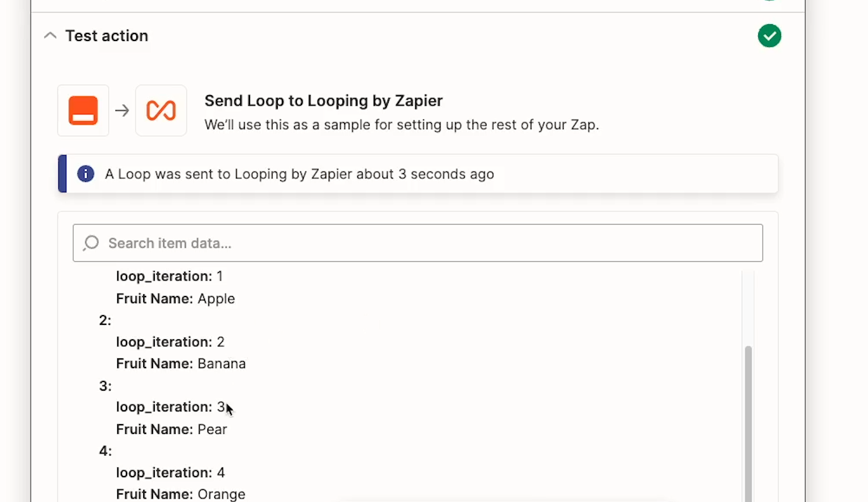Image resolution: width=868 pixels, height=502 pixels.
Task: Click the Looping by Zapier infinity icon
Action: 161,110
